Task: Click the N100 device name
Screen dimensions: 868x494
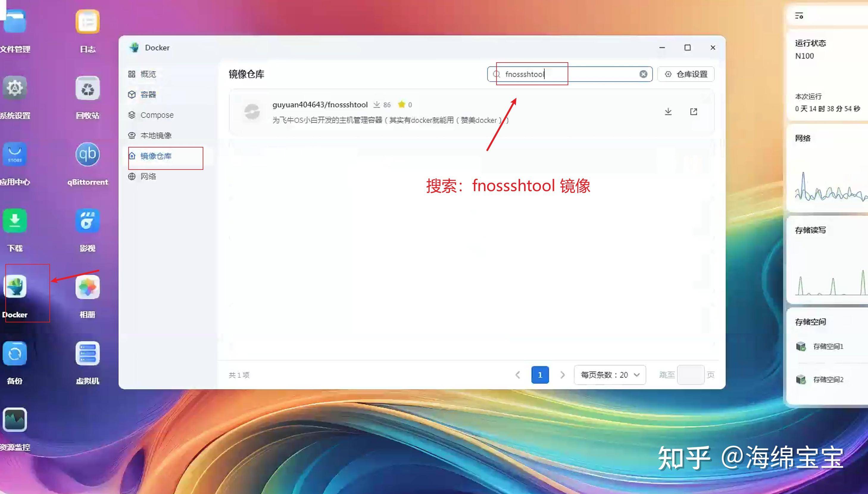Action: tap(804, 56)
